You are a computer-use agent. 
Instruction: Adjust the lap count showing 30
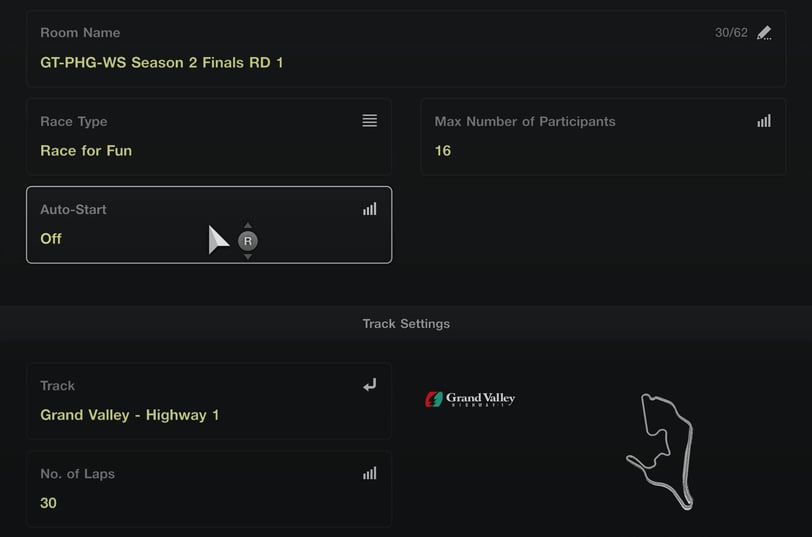coord(209,489)
